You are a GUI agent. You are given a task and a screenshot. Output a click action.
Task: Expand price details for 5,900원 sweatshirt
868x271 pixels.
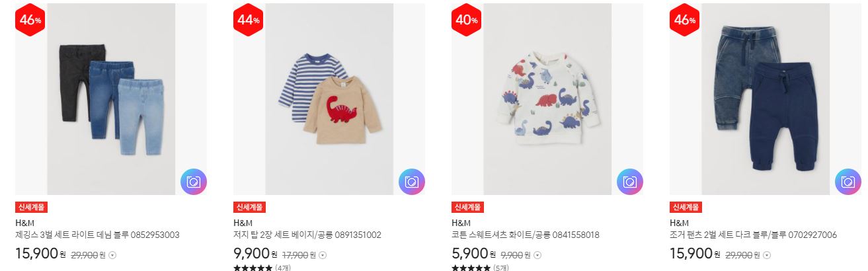(x=537, y=254)
